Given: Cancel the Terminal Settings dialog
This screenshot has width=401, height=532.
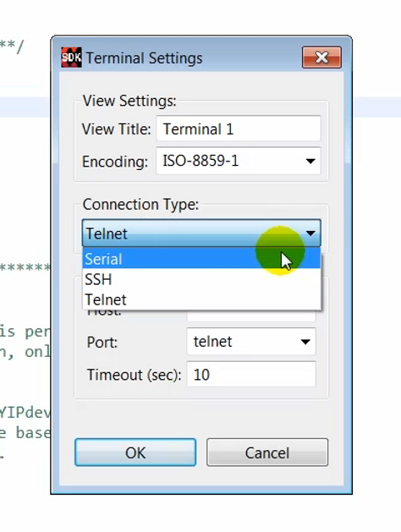Looking at the screenshot, I should [x=267, y=452].
